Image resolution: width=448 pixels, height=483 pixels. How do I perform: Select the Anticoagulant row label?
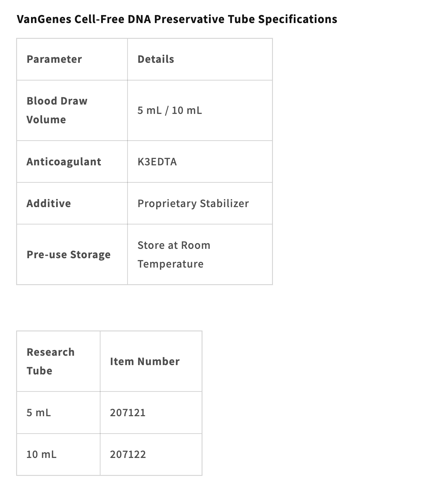[64, 162]
